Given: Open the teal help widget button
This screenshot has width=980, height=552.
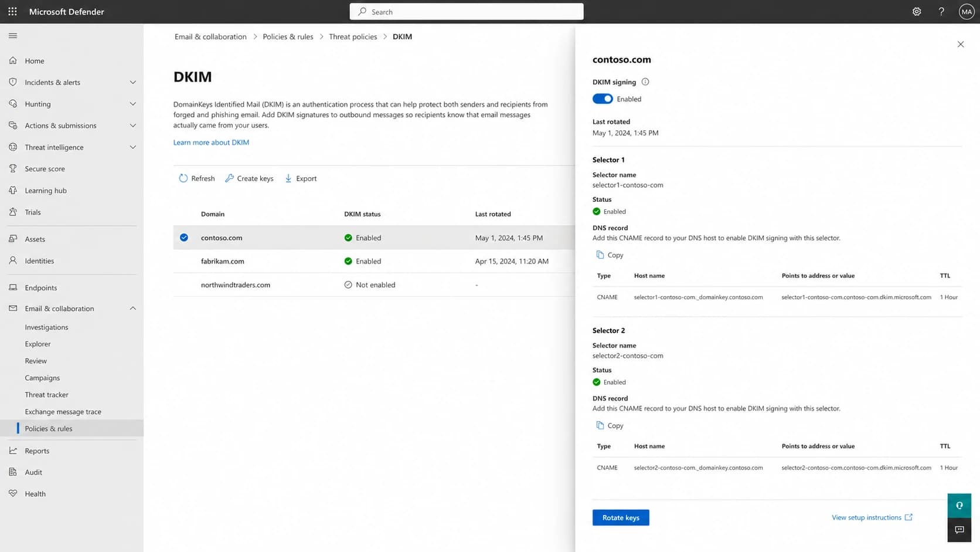Looking at the screenshot, I should tap(959, 506).
